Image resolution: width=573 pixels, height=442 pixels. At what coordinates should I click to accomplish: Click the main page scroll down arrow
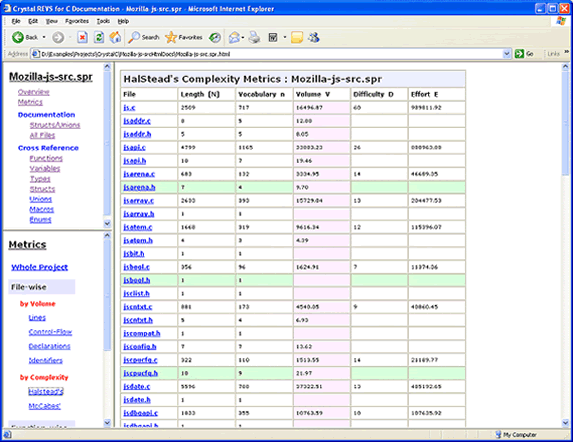(565, 423)
